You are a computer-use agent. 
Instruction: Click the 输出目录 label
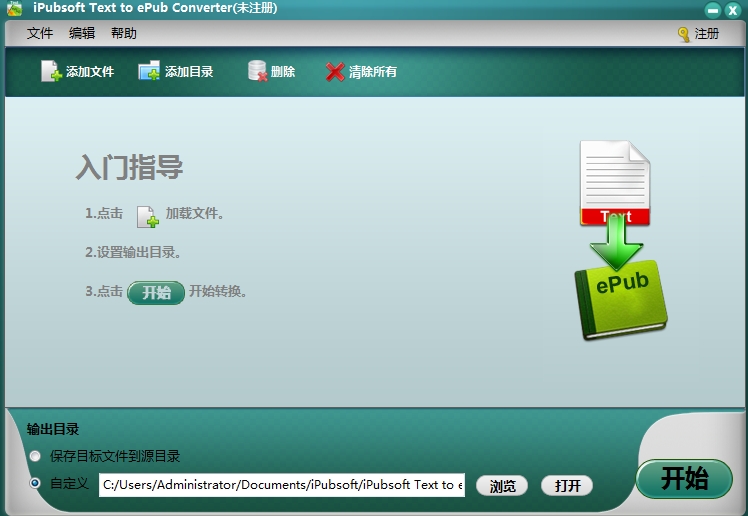pyautogui.click(x=53, y=429)
